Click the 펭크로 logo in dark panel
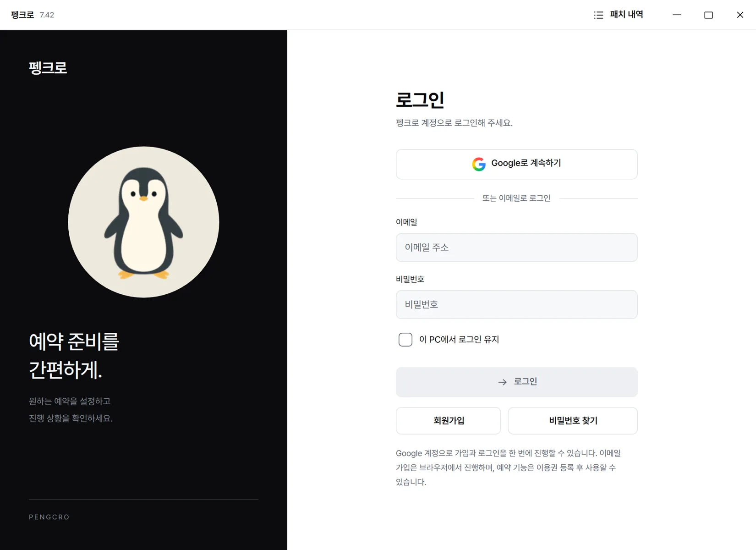Image resolution: width=756 pixels, height=550 pixels. pos(48,68)
